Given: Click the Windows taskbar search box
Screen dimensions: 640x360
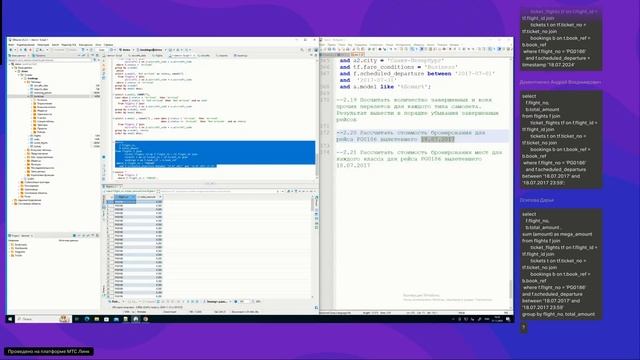Looking at the screenshot, I should click(x=42, y=319).
